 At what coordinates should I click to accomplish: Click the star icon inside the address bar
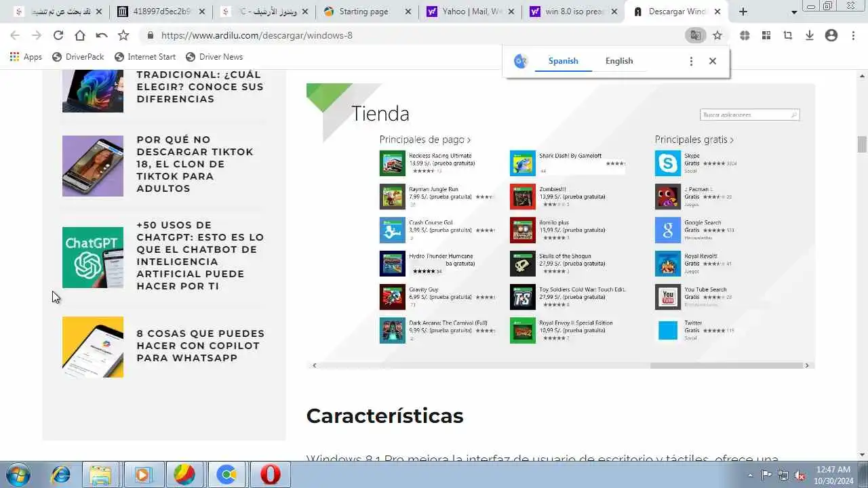coord(717,35)
